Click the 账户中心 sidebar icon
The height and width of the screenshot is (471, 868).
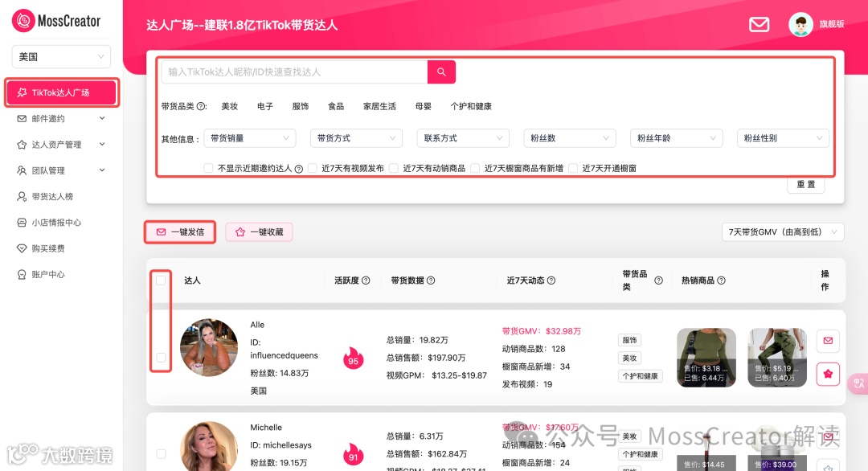(x=22, y=275)
